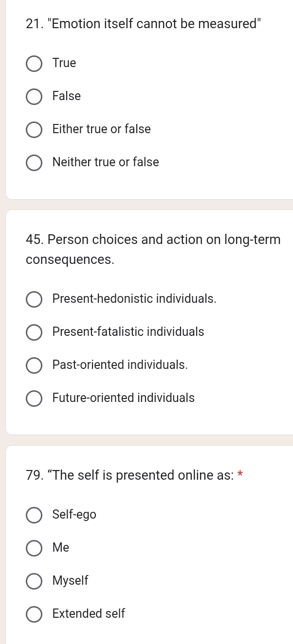Select Self-ego radio button
293x644 pixels.
coord(34,515)
